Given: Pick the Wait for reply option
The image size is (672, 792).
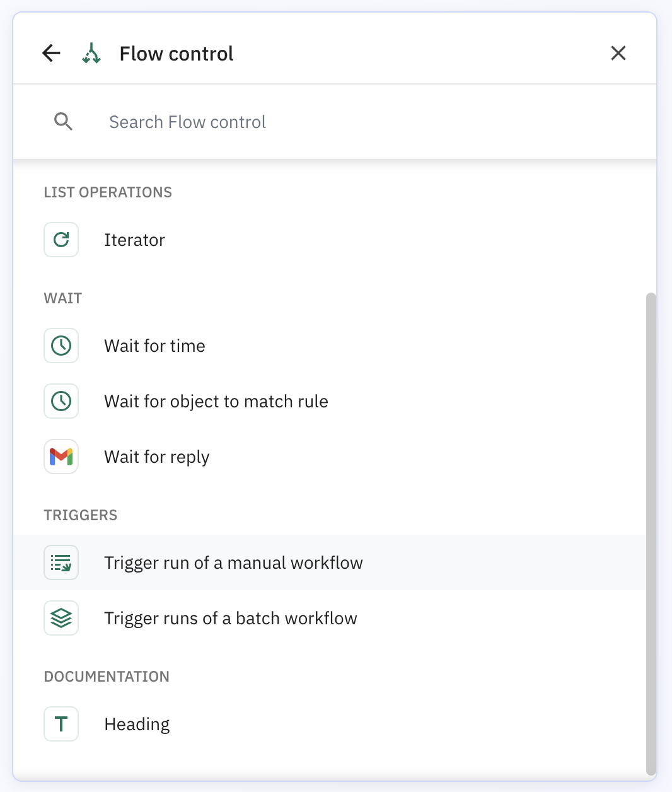Looking at the screenshot, I should coord(156,457).
